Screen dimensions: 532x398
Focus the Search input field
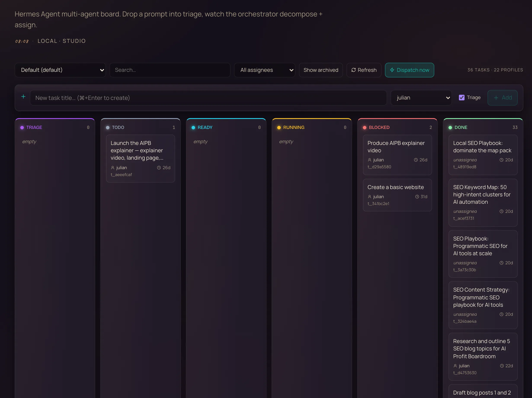[x=170, y=70]
